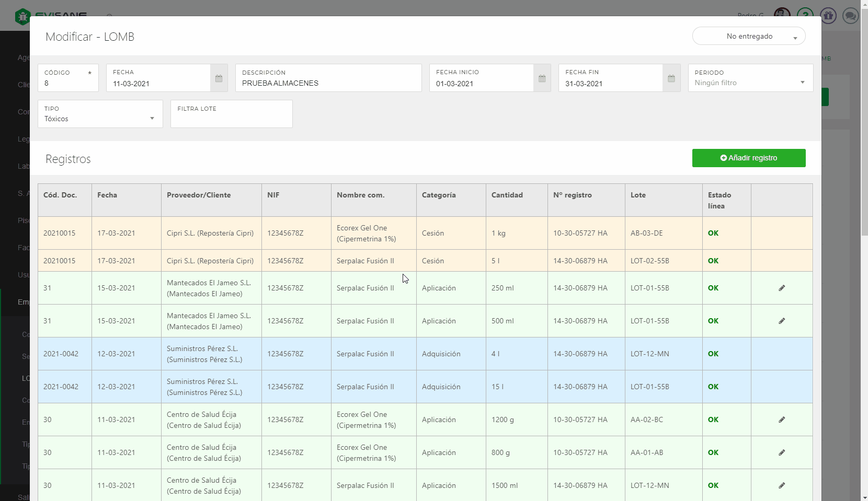Click pencil icon for lote AA-01-AB row

pyautogui.click(x=781, y=452)
